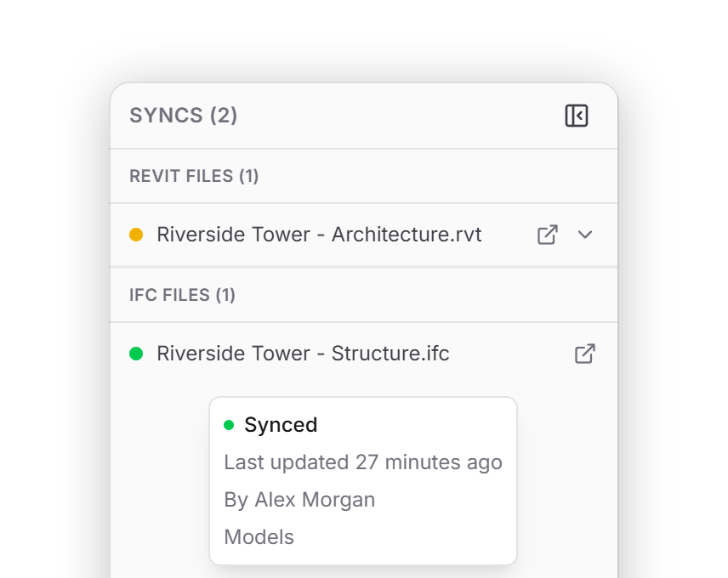
Task: Click IFC FILES (1) section heading
Action: pyautogui.click(x=182, y=295)
